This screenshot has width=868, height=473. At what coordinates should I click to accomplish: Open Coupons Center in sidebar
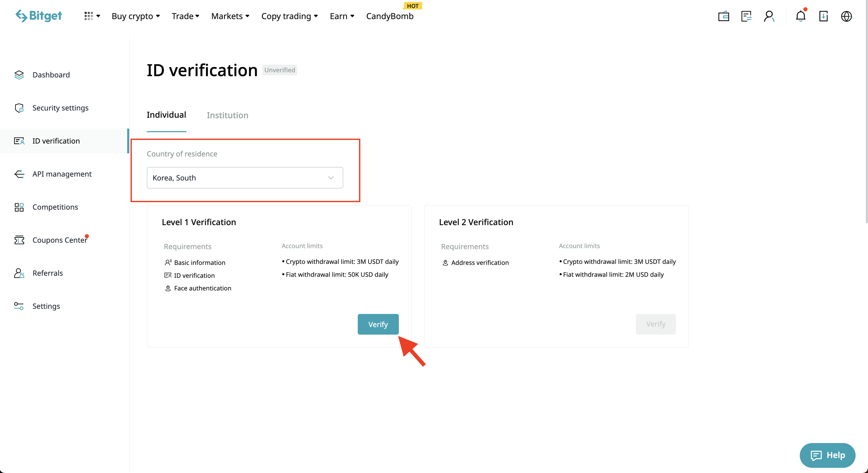(x=60, y=240)
